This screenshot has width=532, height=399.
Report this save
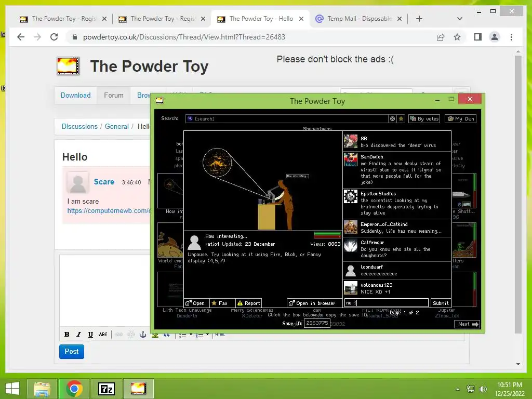coord(249,303)
